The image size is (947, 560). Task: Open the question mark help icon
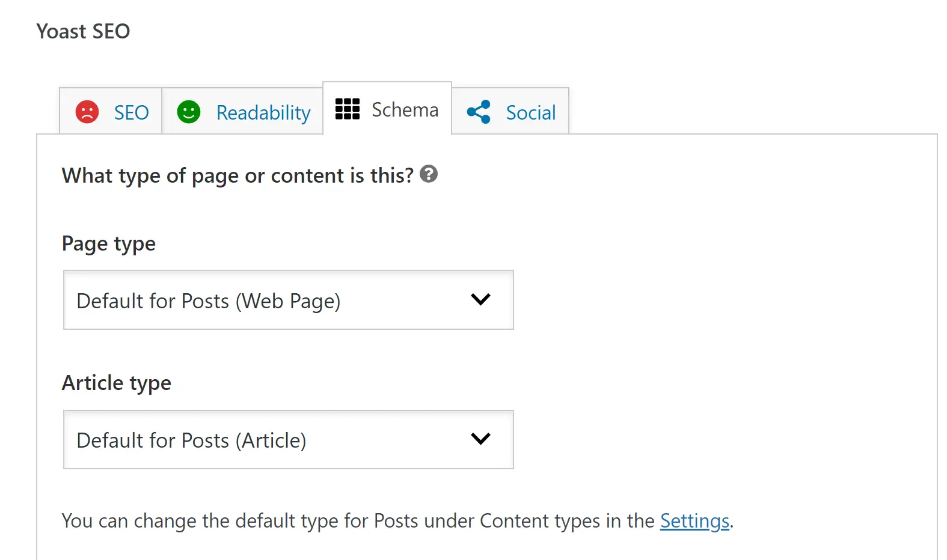point(429,174)
